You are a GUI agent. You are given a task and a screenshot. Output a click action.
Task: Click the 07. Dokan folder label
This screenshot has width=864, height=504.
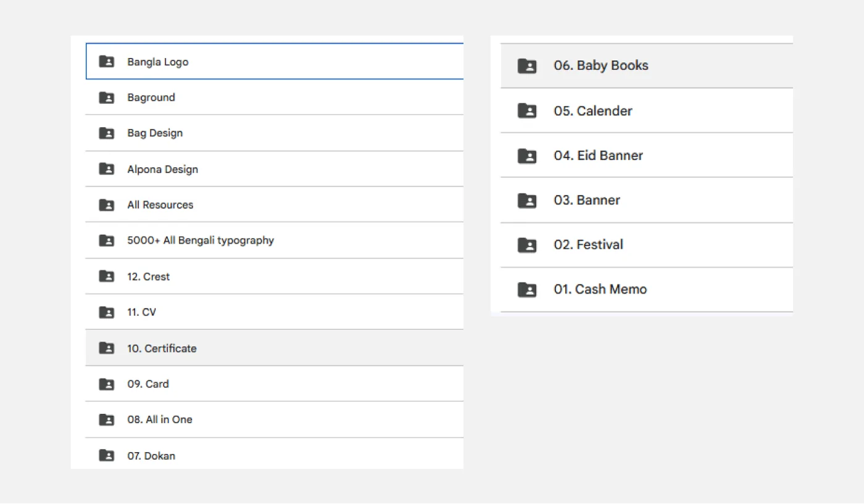point(151,456)
